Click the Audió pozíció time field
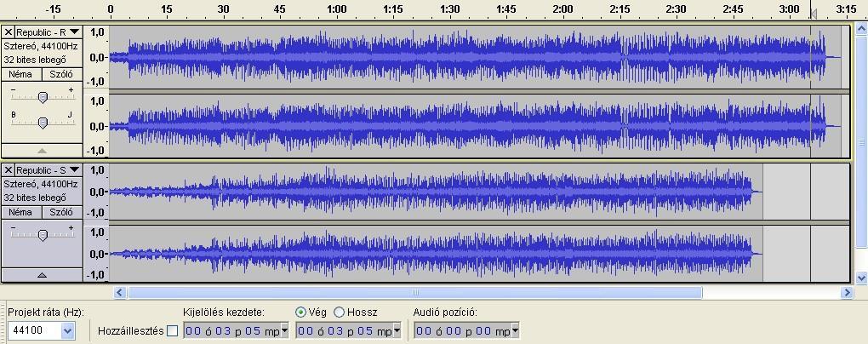868x344 pixels. [463, 331]
